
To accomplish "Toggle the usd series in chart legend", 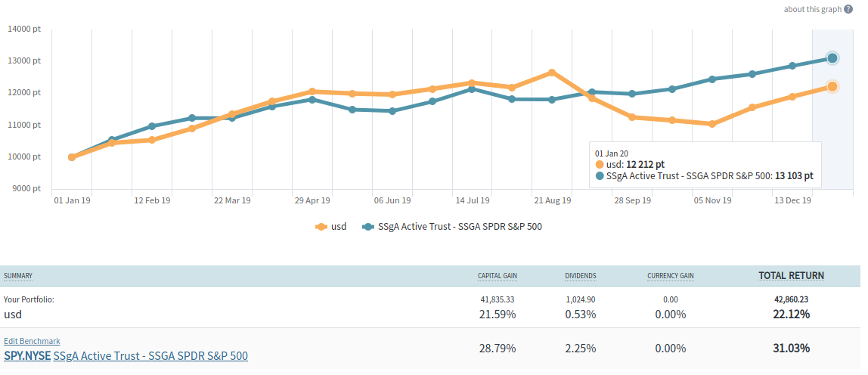I will [x=339, y=226].
